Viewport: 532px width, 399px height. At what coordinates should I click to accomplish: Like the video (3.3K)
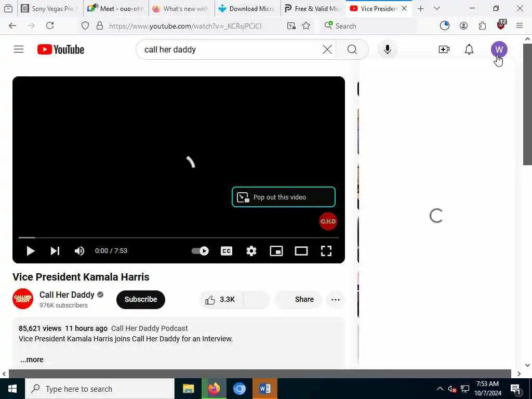coord(220,299)
